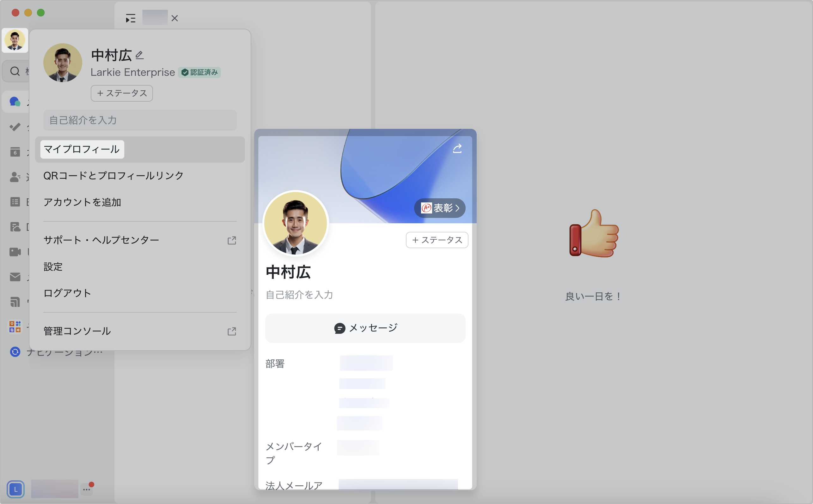The height and width of the screenshot is (504, 813).
Task: Open Messenger chat icon in sidebar
Action: (x=15, y=101)
